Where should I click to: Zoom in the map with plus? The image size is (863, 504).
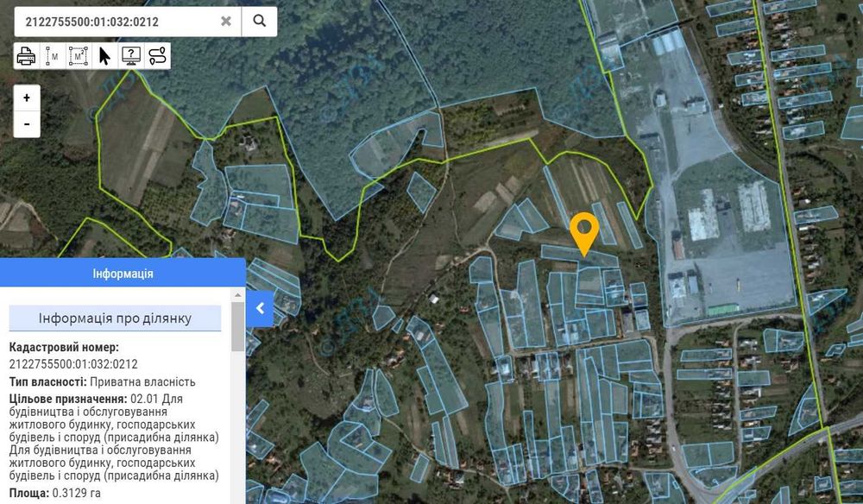click(x=27, y=98)
